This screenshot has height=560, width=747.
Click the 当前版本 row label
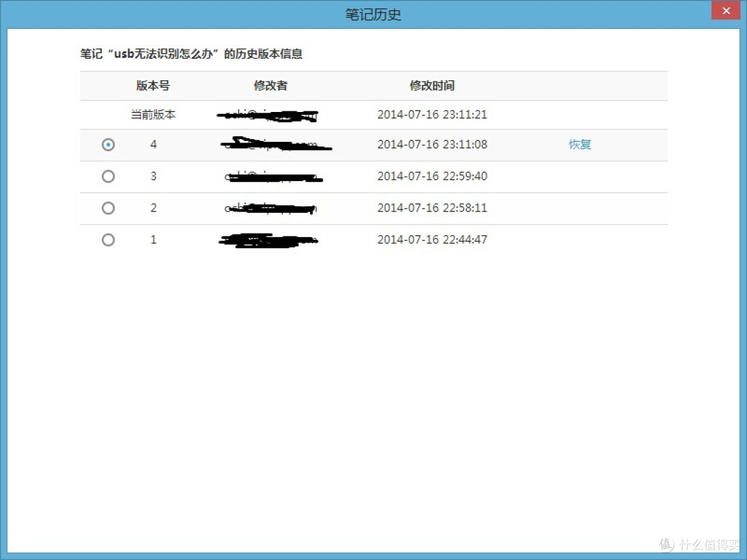pos(153,115)
